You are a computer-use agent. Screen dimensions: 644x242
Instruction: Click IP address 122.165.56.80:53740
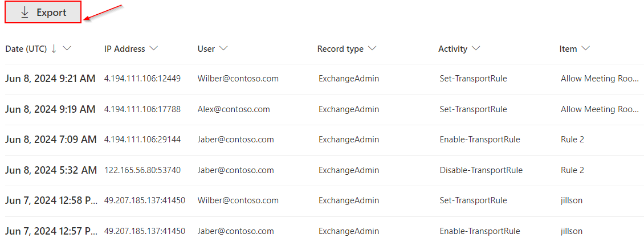(x=142, y=170)
